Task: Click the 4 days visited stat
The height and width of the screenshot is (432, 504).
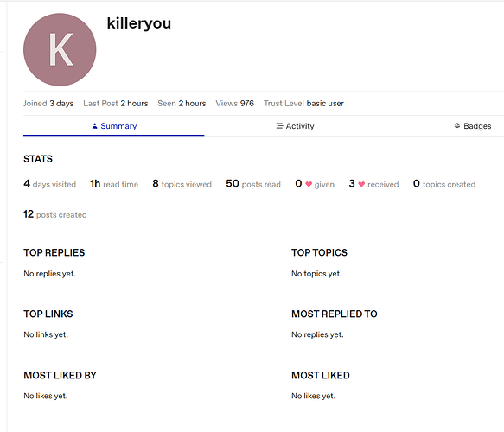Action: (50, 184)
